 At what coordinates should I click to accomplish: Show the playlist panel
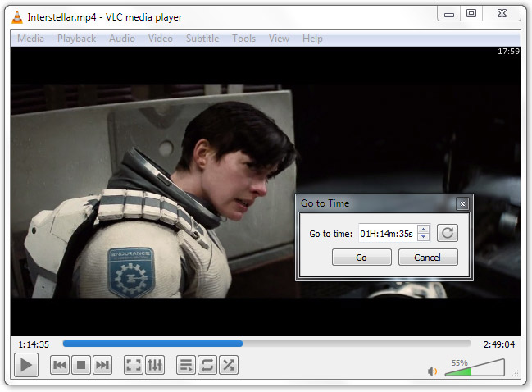[x=186, y=366]
